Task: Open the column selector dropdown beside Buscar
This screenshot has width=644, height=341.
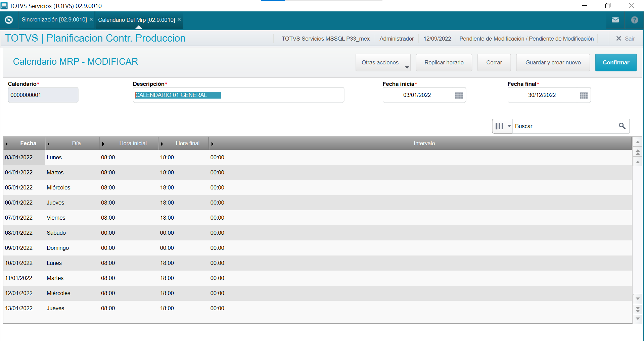Action: point(502,126)
